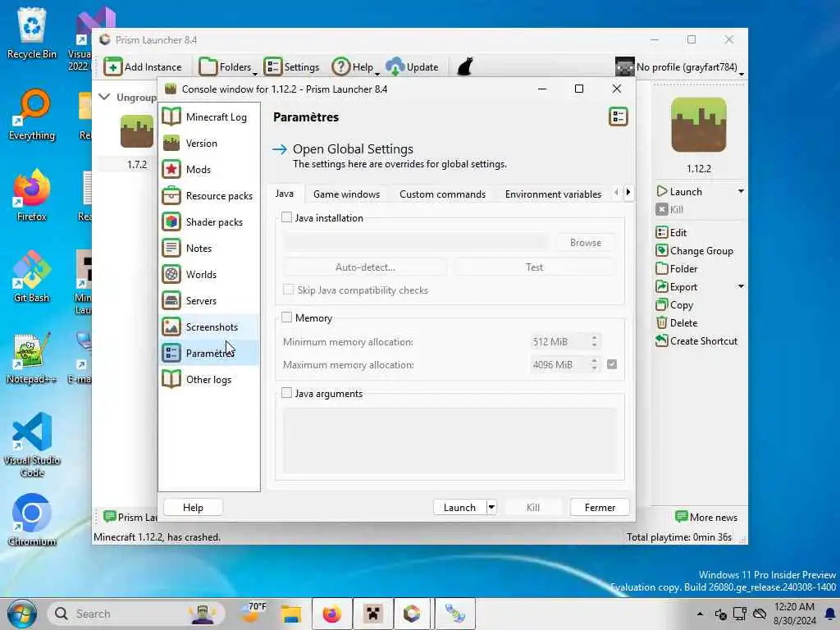Switch to Game windows tab

(x=347, y=194)
